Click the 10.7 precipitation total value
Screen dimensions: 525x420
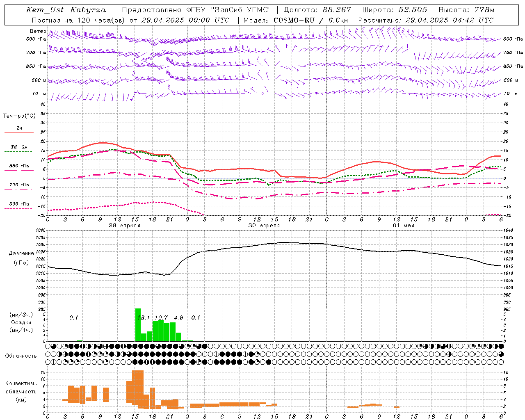pyautogui.click(x=161, y=317)
